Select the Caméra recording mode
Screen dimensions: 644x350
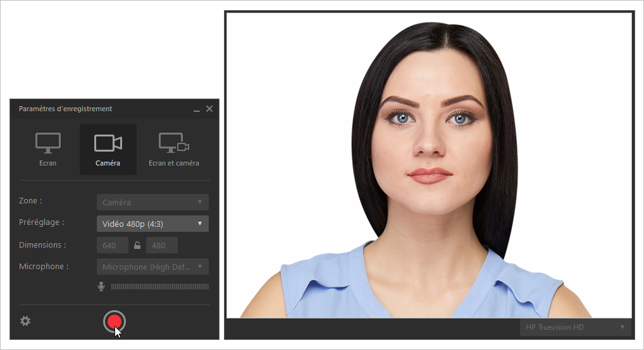[x=108, y=149]
